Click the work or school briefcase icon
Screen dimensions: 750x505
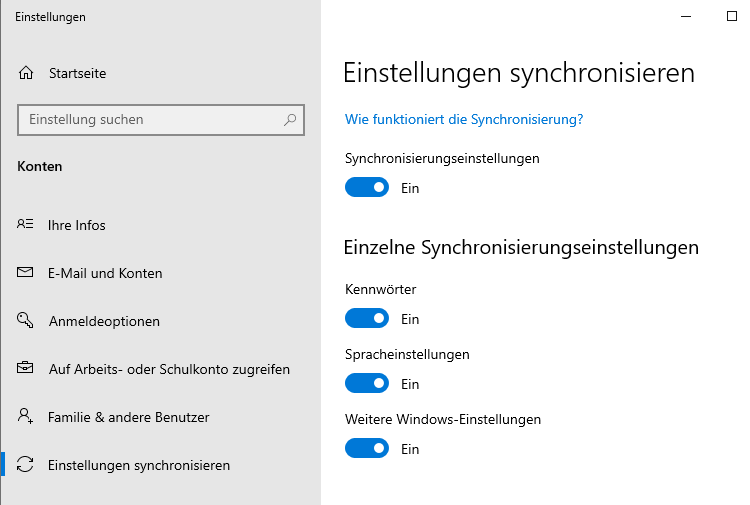point(26,369)
